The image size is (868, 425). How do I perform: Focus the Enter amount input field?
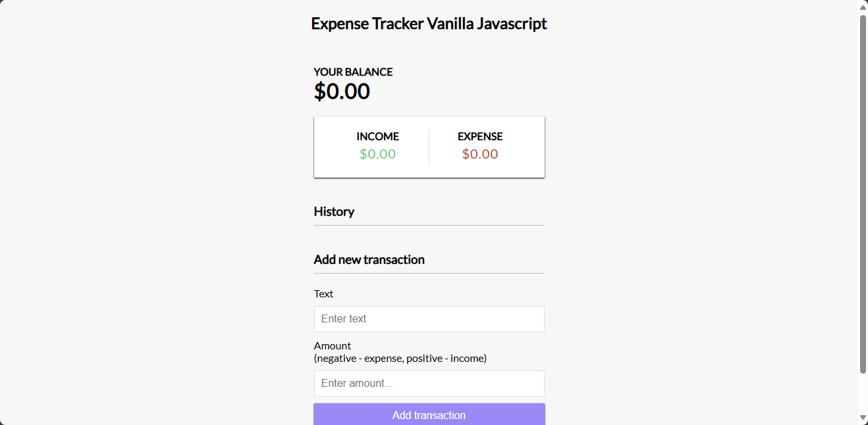point(429,384)
